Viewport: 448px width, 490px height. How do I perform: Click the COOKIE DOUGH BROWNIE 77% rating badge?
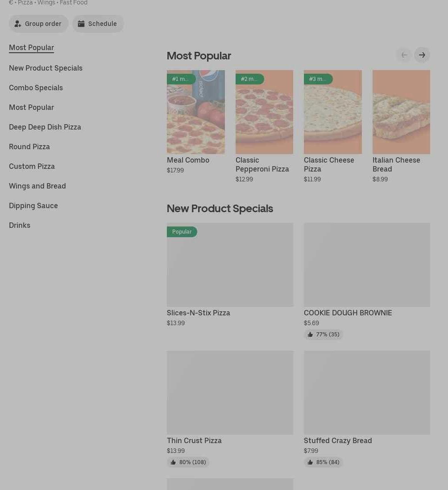[324, 335]
